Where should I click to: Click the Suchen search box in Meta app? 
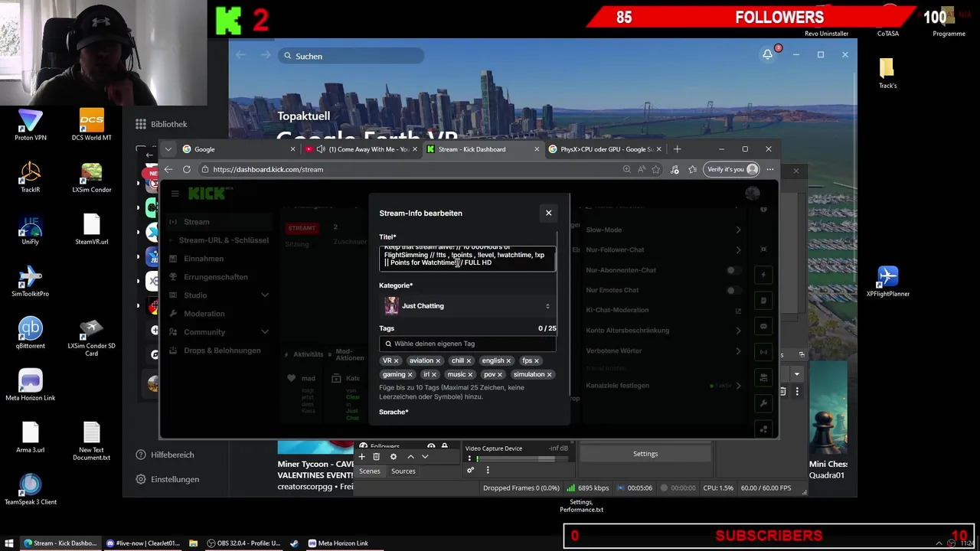[351, 56]
